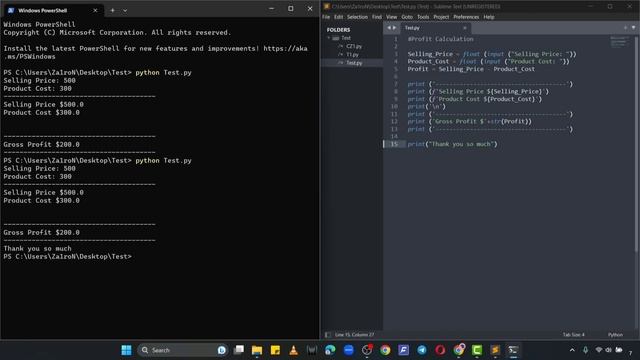The image size is (640, 360).
Task: Click the last "Thank you so much" terminal output
Action: pyautogui.click(x=38, y=249)
